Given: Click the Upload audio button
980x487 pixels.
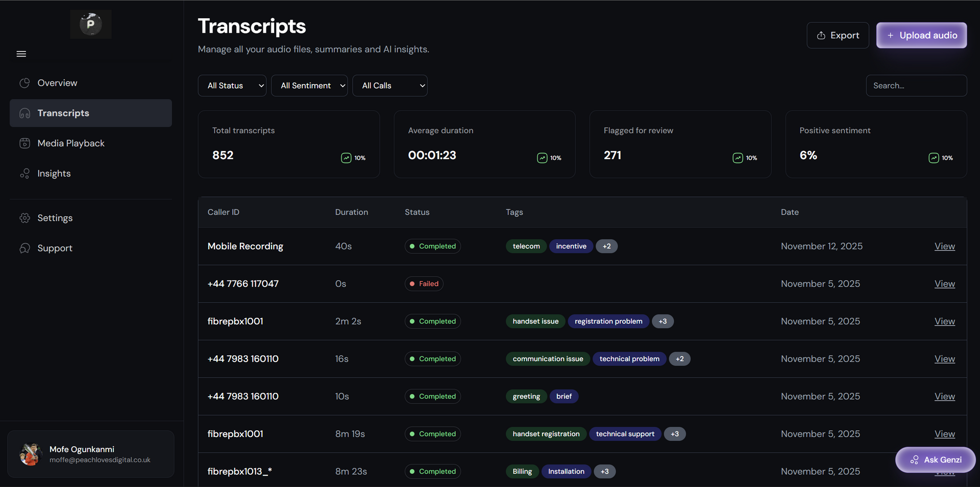Looking at the screenshot, I should 921,35.
